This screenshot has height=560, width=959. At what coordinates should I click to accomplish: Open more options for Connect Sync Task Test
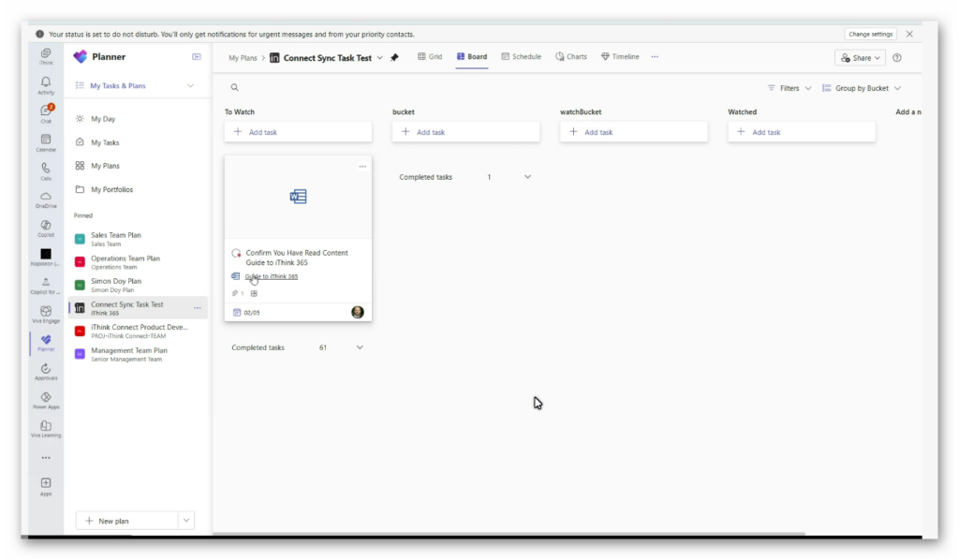(x=198, y=308)
